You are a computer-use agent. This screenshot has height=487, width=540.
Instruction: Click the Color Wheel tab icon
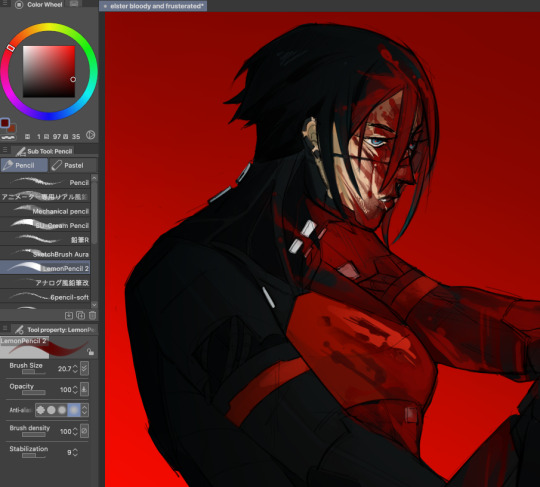(19, 4)
